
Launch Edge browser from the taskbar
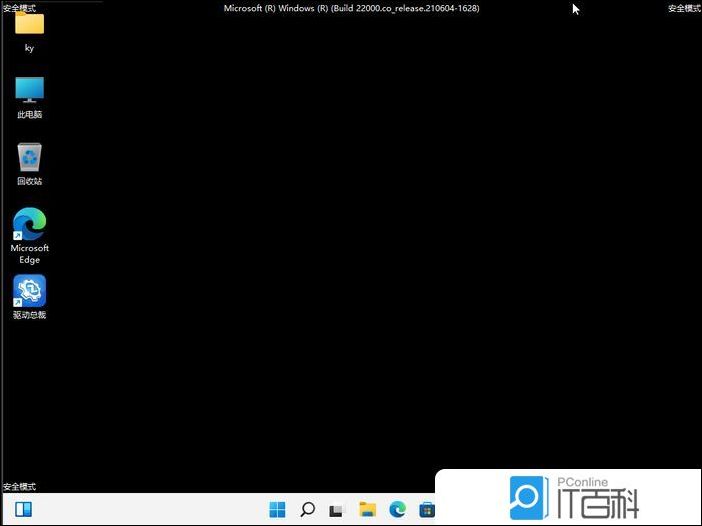tap(397, 509)
